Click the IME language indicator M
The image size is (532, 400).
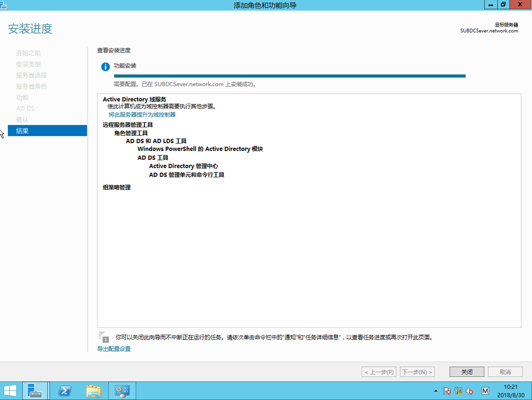pyautogui.click(x=485, y=391)
